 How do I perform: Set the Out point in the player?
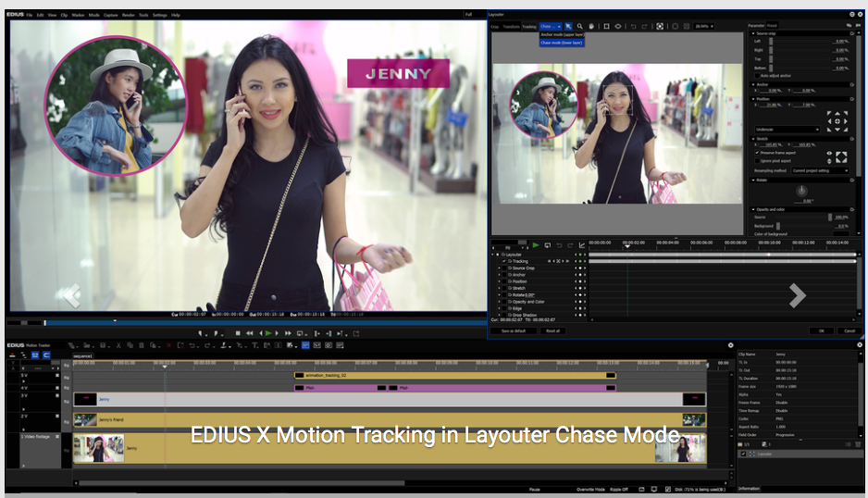point(217,333)
